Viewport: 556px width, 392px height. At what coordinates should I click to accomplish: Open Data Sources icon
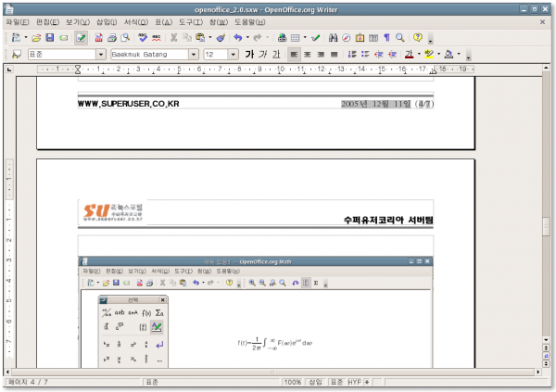point(373,38)
